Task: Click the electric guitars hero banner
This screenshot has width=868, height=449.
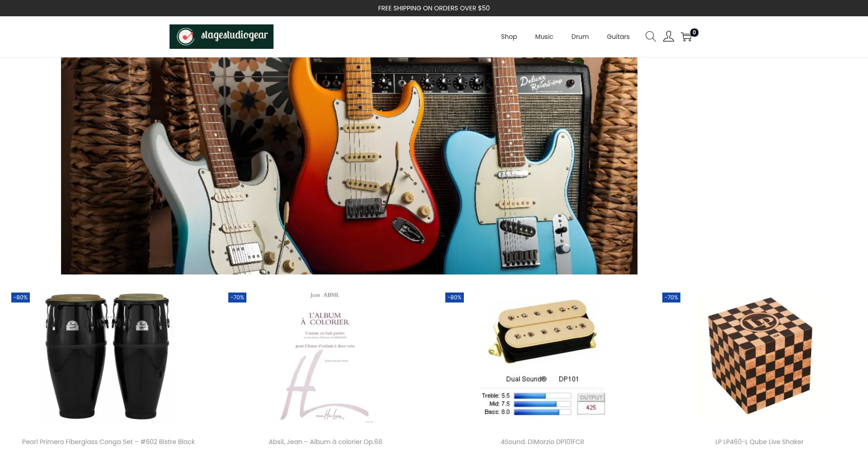Action: click(x=349, y=166)
